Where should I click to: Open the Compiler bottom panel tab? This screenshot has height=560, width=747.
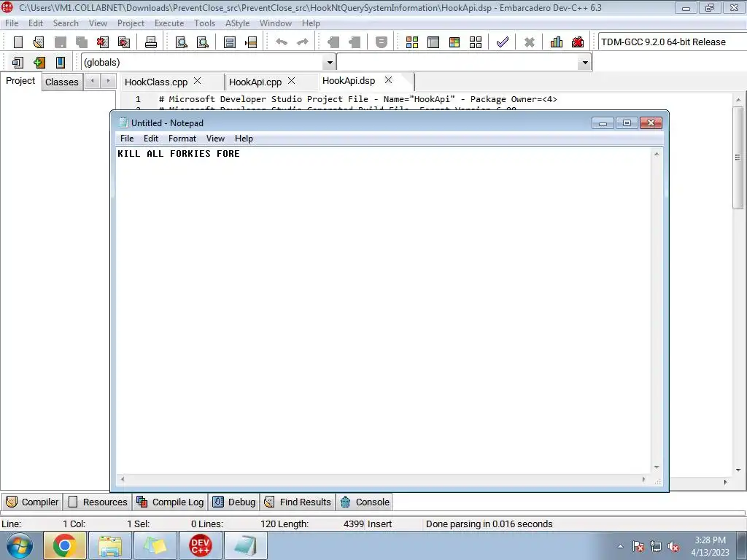[32, 502]
